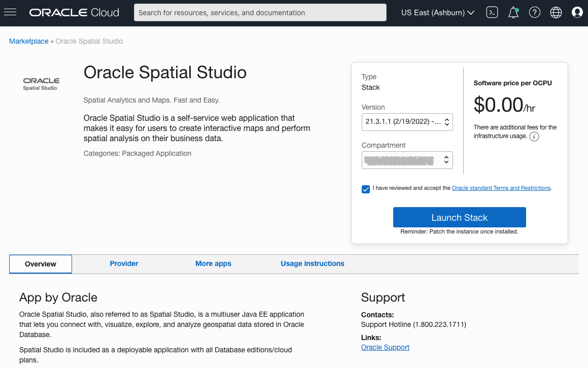
Task: Open the Oracle Support link
Action: click(385, 347)
